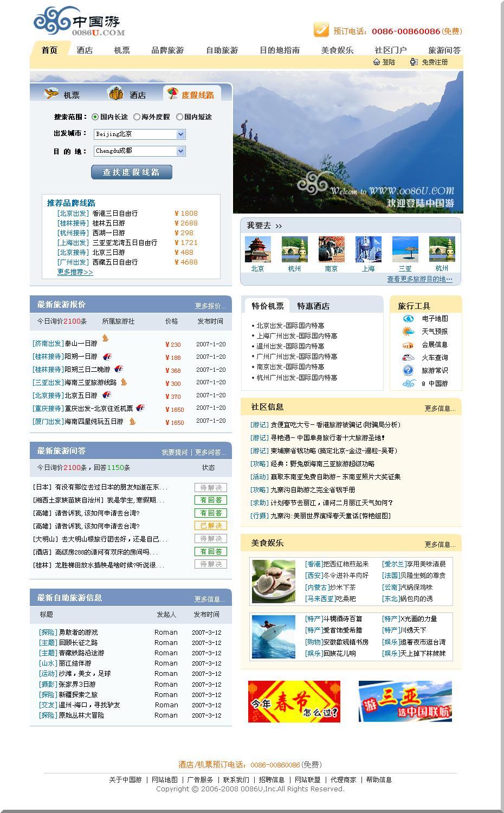Select the 海外度假 radio button

(x=137, y=117)
